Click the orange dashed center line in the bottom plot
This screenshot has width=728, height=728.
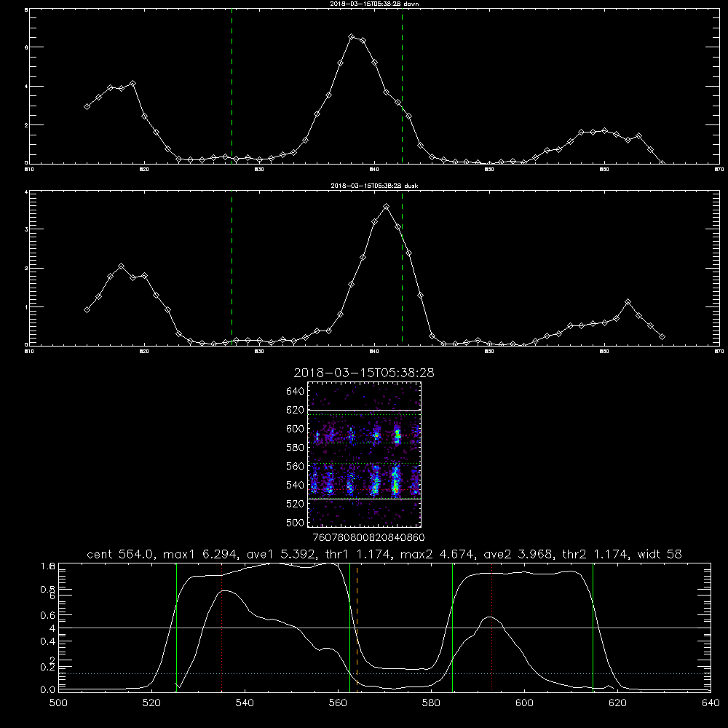pyautogui.click(x=357, y=627)
